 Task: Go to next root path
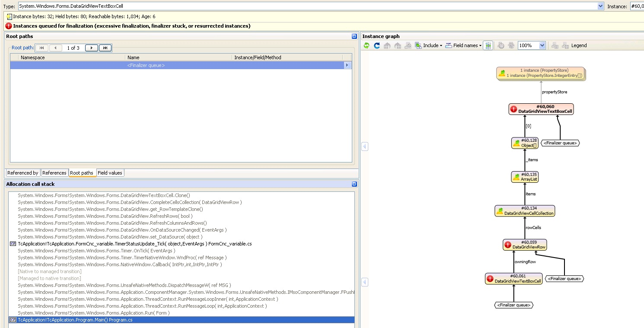pyautogui.click(x=91, y=48)
